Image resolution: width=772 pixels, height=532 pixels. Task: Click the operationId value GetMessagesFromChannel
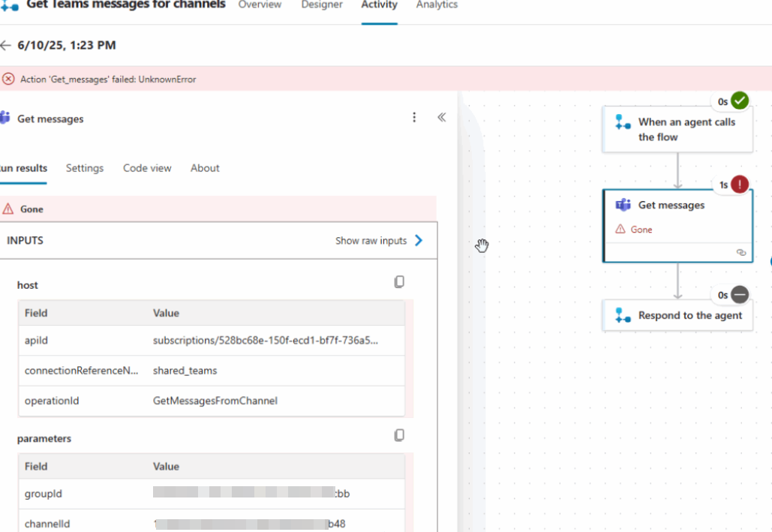215,401
